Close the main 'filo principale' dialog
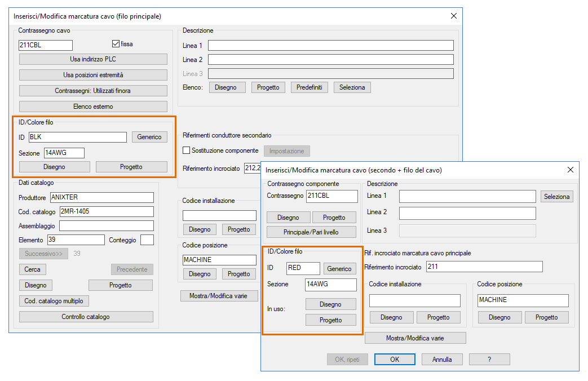The image size is (588, 381). tap(454, 16)
